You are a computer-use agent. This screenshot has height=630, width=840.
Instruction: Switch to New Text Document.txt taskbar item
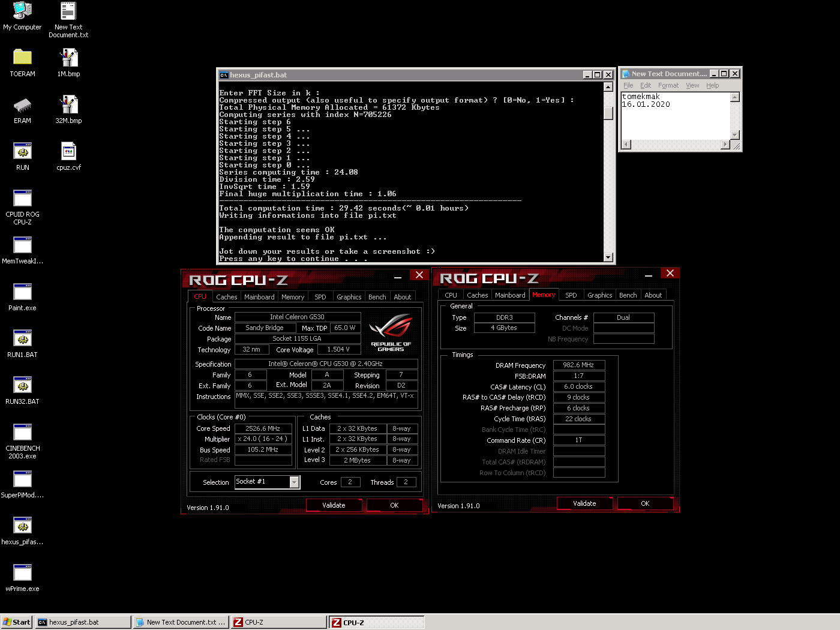tap(181, 622)
